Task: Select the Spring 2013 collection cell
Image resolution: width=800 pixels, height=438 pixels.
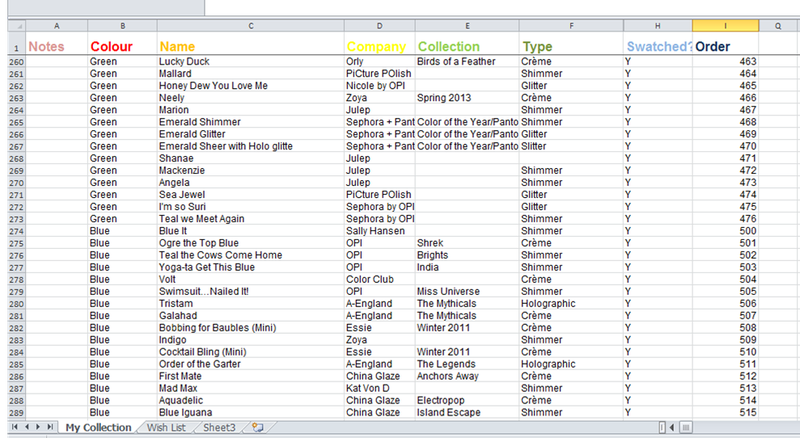Action: click(x=467, y=98)
